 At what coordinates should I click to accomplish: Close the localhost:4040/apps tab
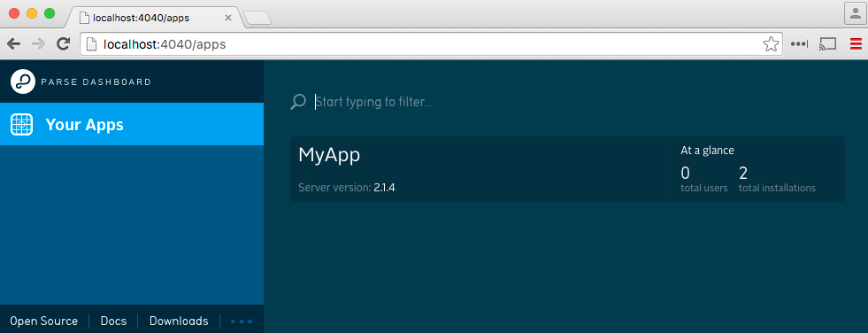pyautogui.click(x=228, y=18)
